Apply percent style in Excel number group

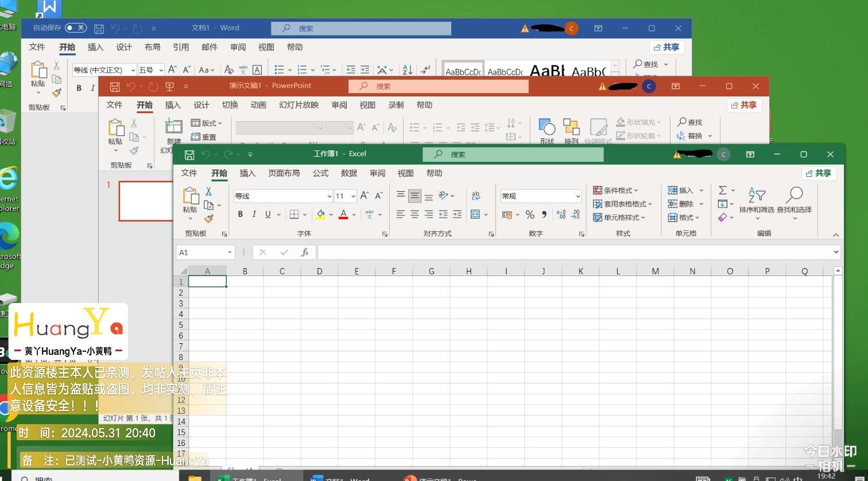tap(530, 215)
